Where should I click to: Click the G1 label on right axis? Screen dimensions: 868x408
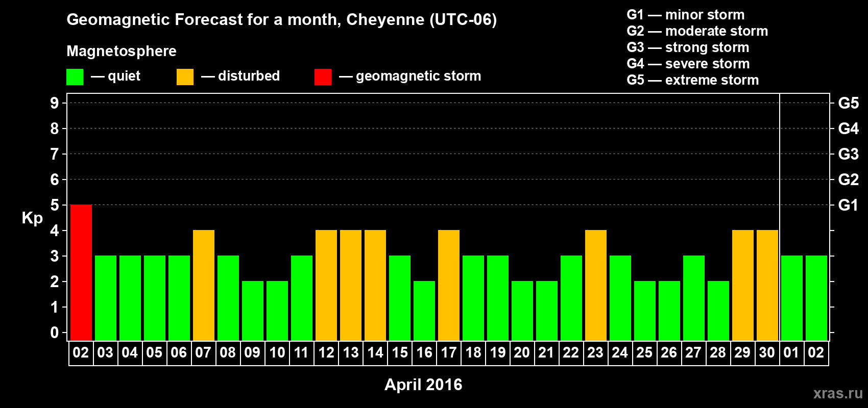point(849,205)
